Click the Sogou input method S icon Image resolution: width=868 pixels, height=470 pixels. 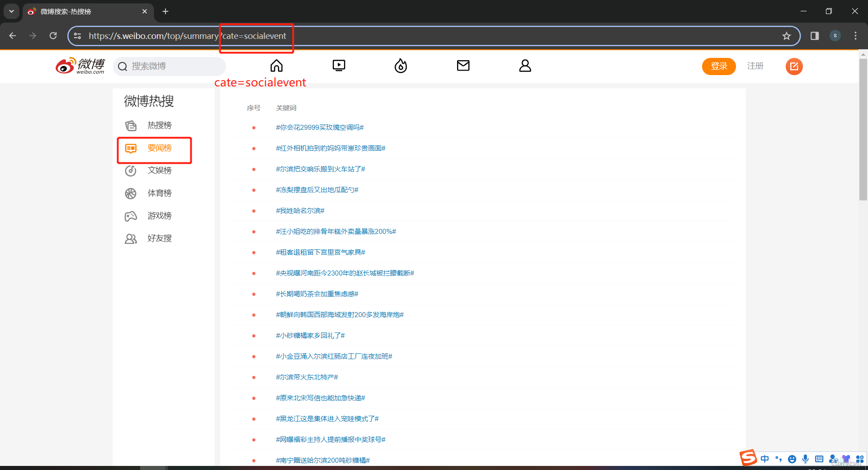(x=748, y=458)
